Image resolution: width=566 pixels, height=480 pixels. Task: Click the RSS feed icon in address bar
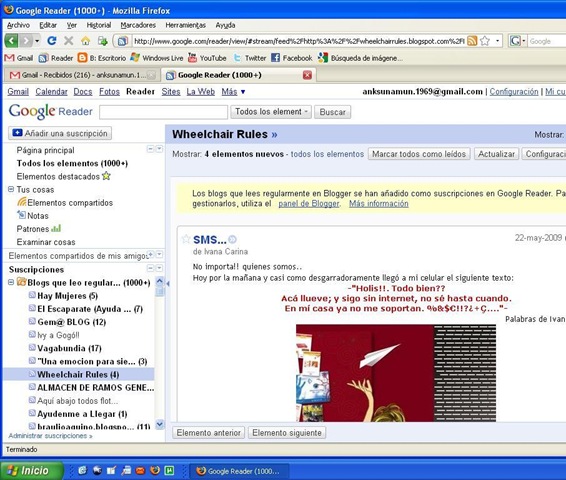coord(472,41)
